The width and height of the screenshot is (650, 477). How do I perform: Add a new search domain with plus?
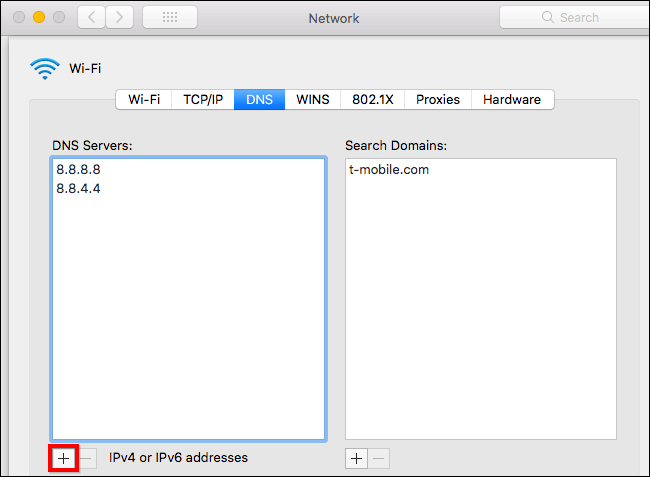[x=356, y=458]
